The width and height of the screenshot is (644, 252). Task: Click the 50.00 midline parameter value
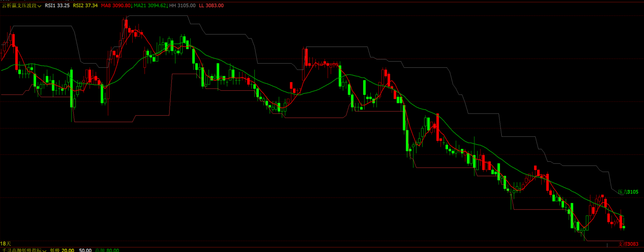(85, 250)
